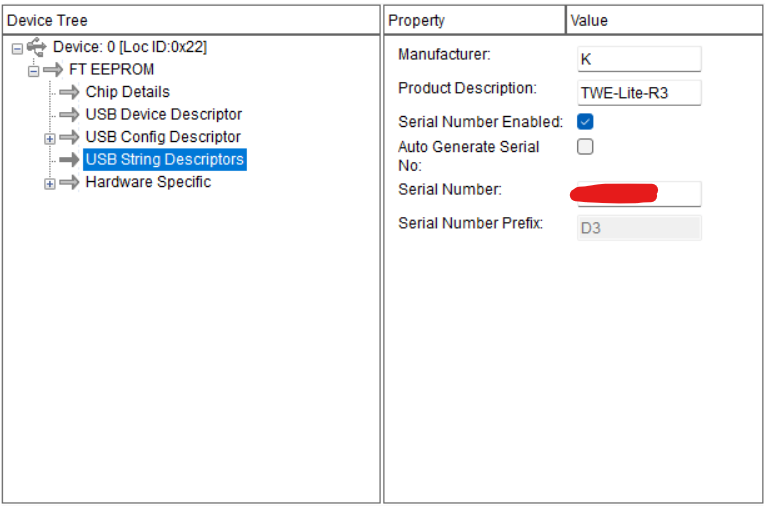Select the USB String Descriptors item
765x506 pixels.
(x=164, y=159)
